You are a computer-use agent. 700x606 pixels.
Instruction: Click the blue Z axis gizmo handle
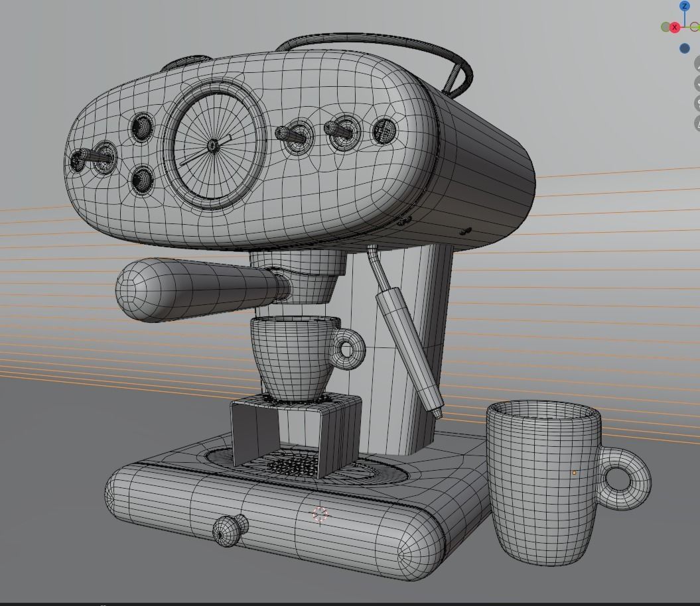[x=684, y=6]
